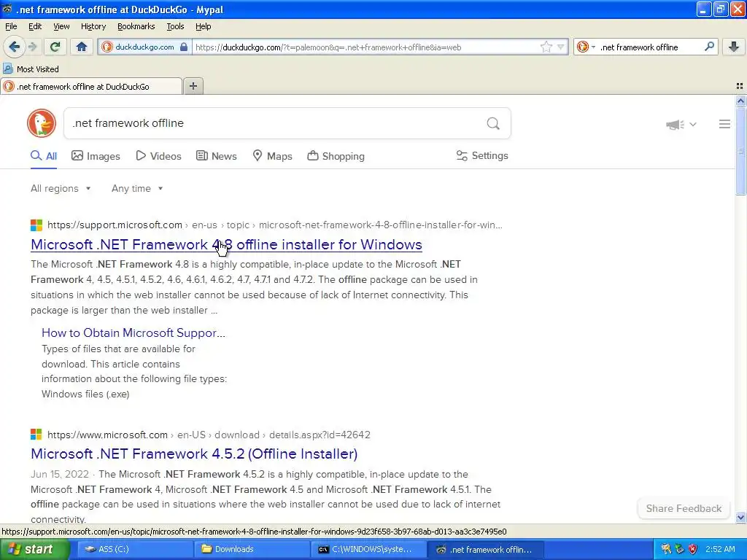The image size is (747, 560).
Task: Click the toolbar search input field
Action: click(650, 47)
